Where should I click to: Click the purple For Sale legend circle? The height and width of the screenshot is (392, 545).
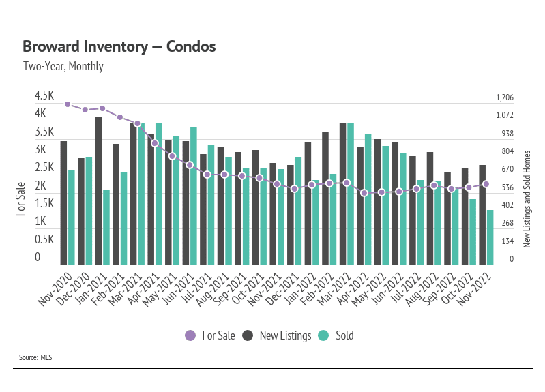(190, 335)
